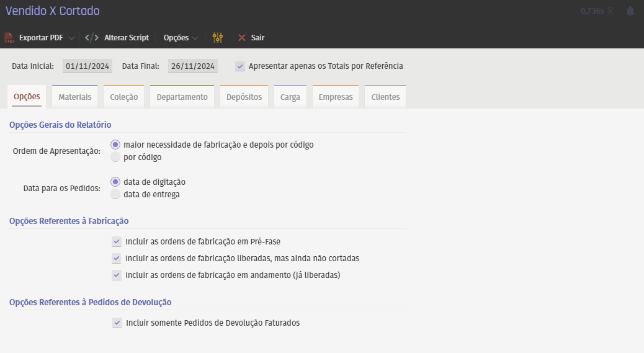Image resolution: width=644 pixels, height=353 pixels.
Task: Click the Exportar PDF file icon
Action: (x=9, y=38)
